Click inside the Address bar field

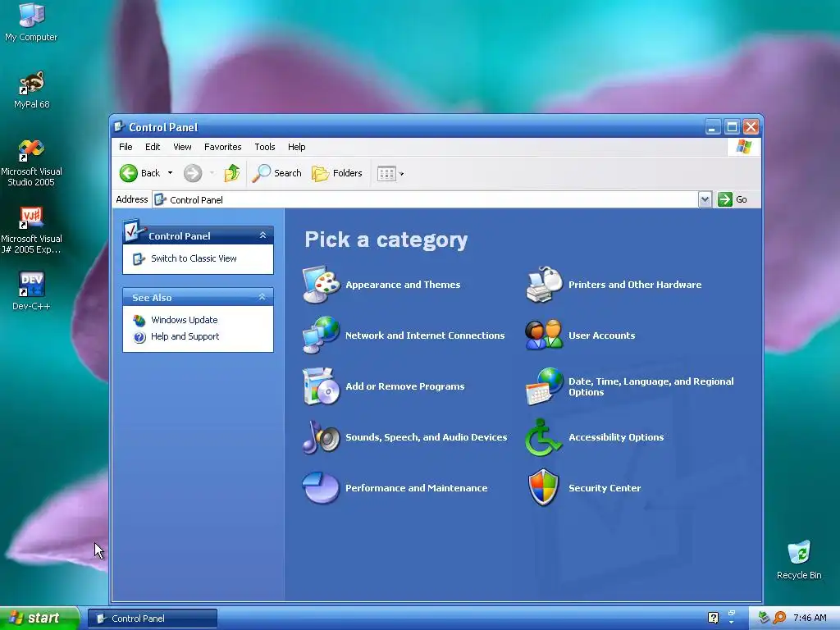click(x=425, y=199)
